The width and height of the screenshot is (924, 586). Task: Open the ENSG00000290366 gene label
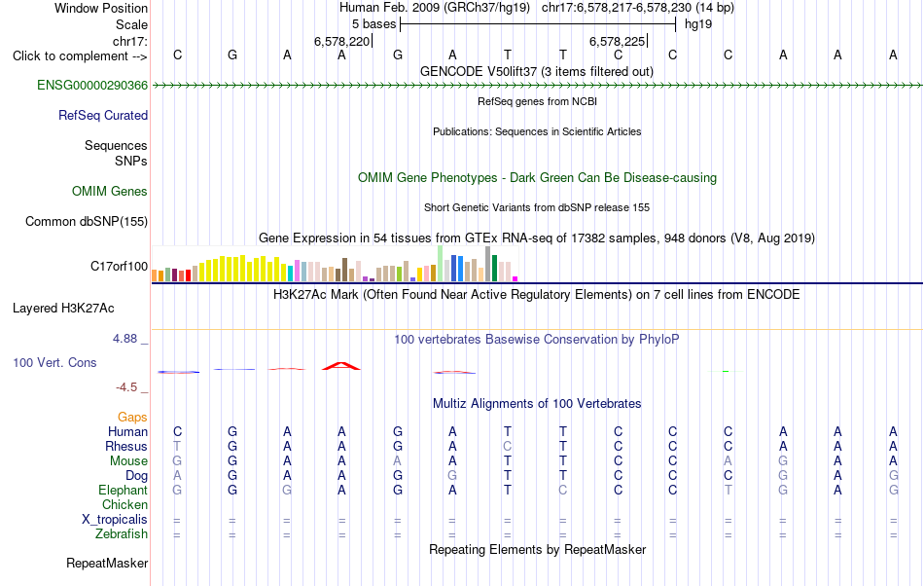[92, 86]
